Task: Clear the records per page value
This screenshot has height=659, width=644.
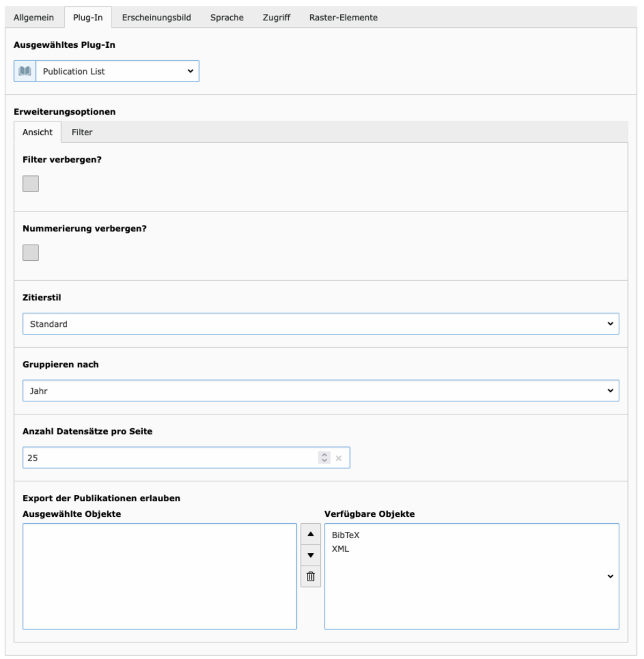Action: pos(339,458)
